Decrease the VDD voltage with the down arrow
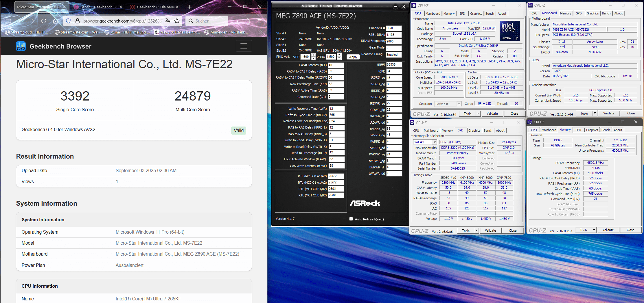 tap(313, 58)
